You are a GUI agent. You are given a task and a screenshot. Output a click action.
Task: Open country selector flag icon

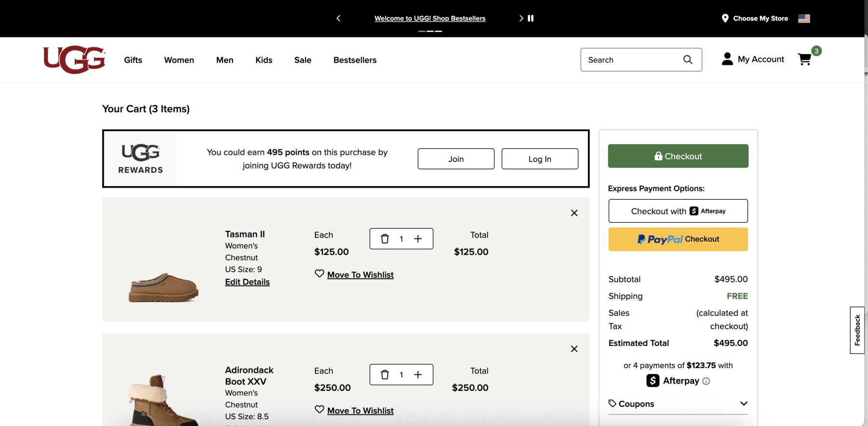[804, 18]
